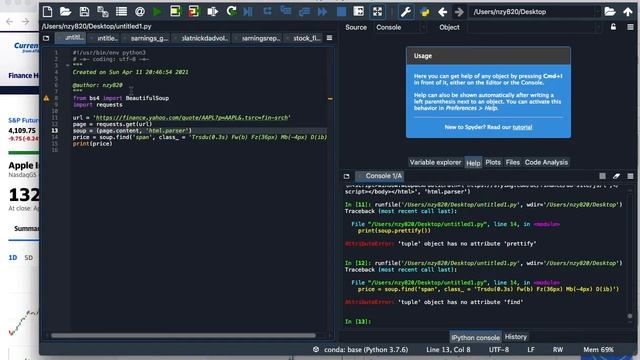640x360 pixels.
Task: Click the debug step icon
Action: click(267, 11)
